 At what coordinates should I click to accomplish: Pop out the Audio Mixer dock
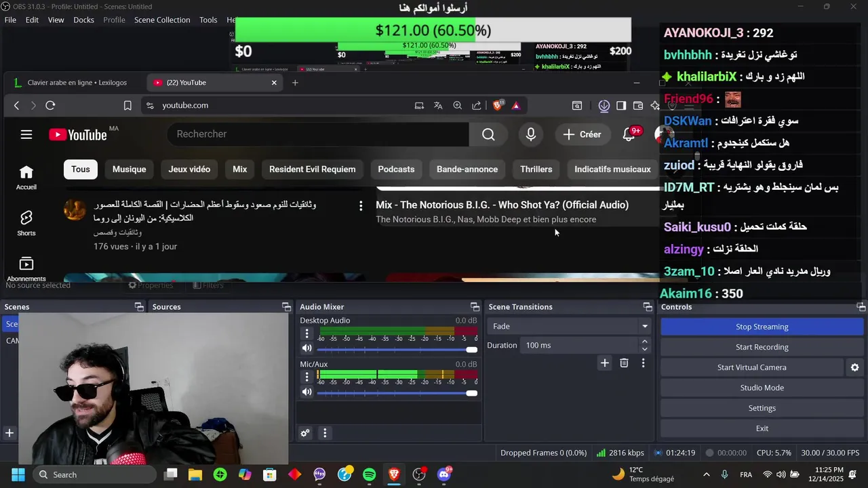(475, 307)
